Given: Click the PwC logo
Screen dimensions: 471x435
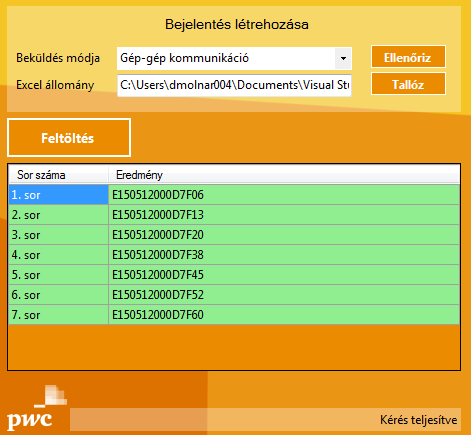Looking at the screenshot, I should pos(37,407).
